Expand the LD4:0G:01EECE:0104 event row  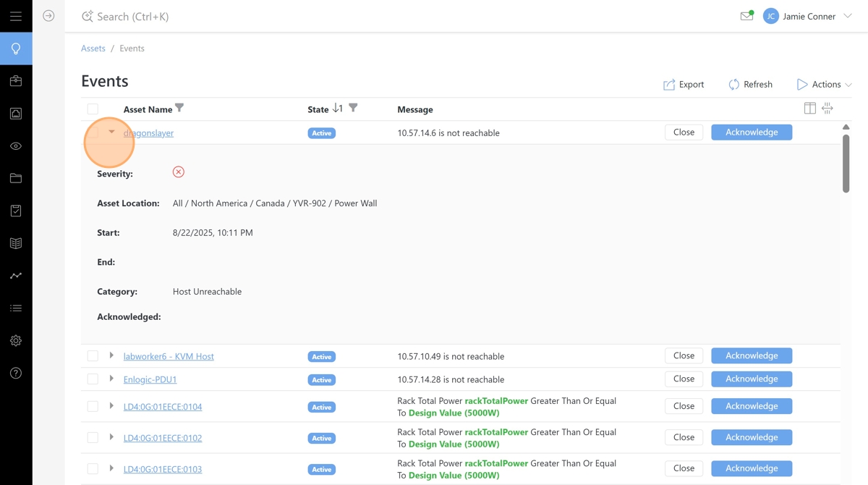[x=111, y=406]
